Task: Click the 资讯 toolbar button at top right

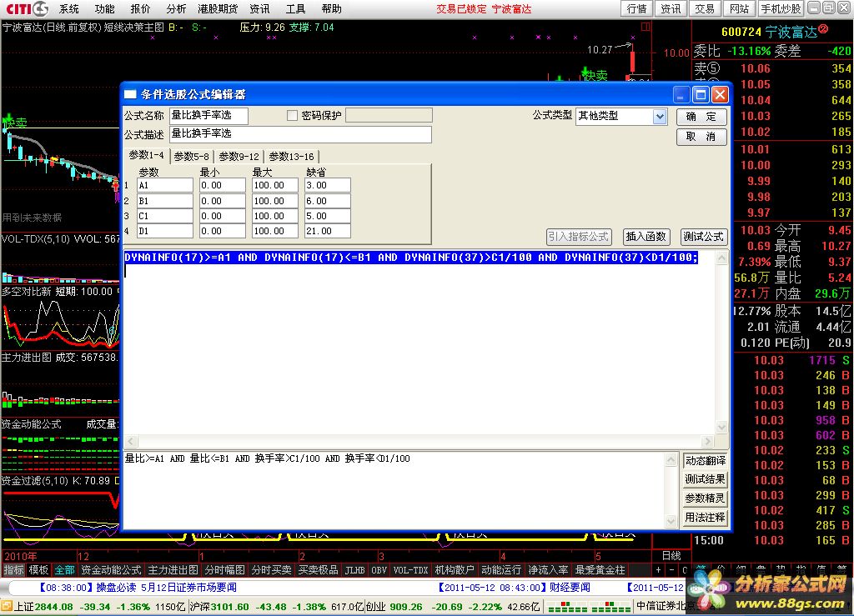Action: 671,8
